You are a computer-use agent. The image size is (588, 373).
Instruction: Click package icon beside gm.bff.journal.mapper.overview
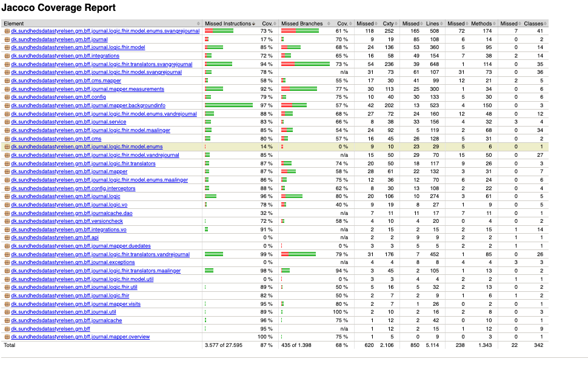coord(7,337)
